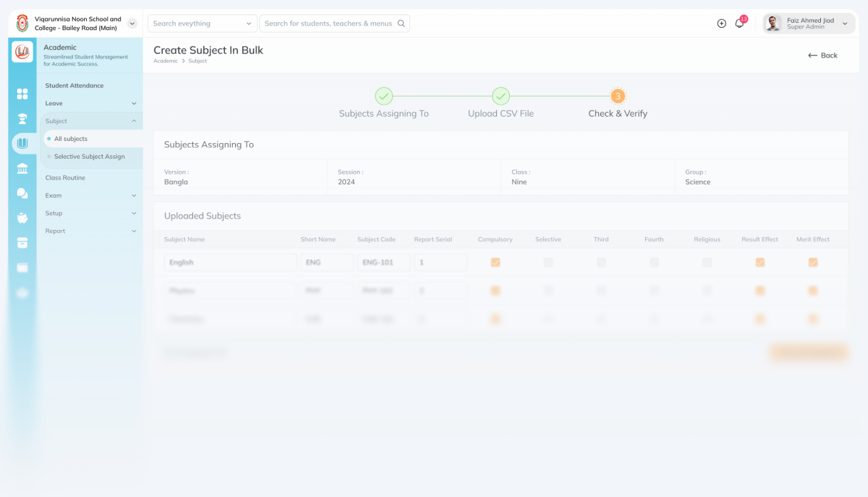Toggle Compulsory checkbox for English row

click(x=496, y=263)
